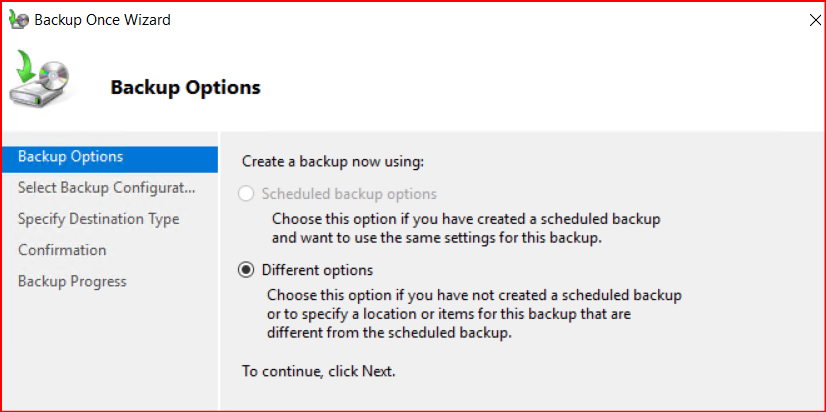This screenshot has height=412, width=826.
Task: Open the Specify Destination Type step
Action: click(98, 219)
